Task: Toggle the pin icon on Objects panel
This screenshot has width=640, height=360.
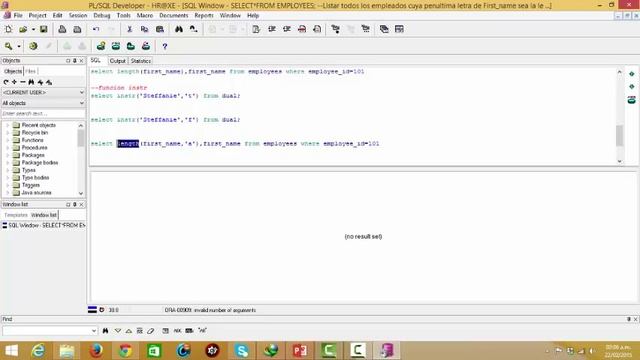Action: pos(75,60)
